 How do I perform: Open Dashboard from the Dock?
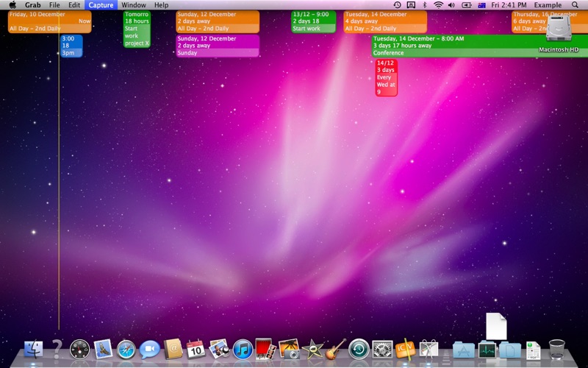[x=80, y=349]
